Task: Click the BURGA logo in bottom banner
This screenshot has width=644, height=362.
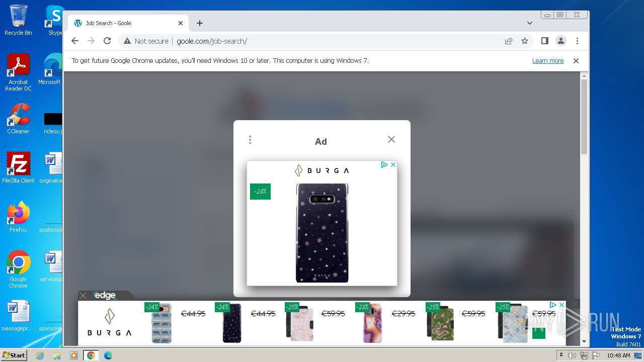Action: tap(110, 323)
